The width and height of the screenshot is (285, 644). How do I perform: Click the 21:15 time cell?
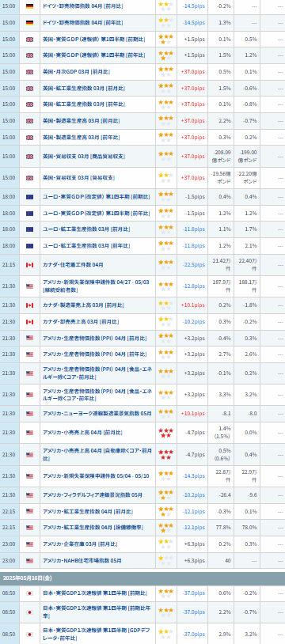click(9, 265)
